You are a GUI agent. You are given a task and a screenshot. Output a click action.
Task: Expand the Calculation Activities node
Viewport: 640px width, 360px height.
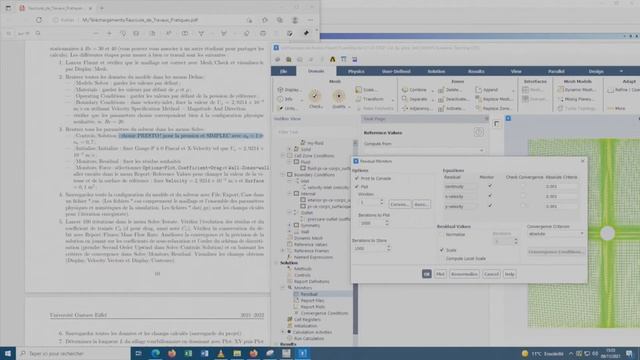pyautogui.click(x=283, y=332)
